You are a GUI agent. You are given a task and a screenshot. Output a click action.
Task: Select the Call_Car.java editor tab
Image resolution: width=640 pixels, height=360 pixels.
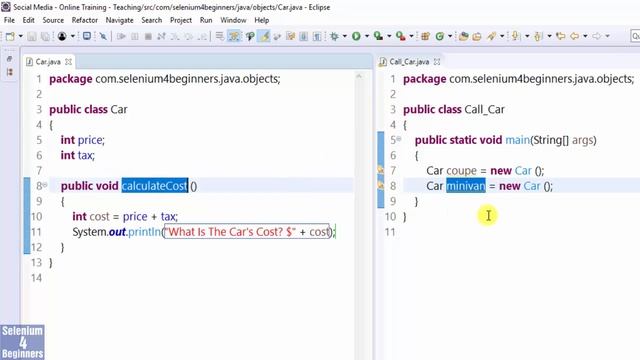[409, 62]
